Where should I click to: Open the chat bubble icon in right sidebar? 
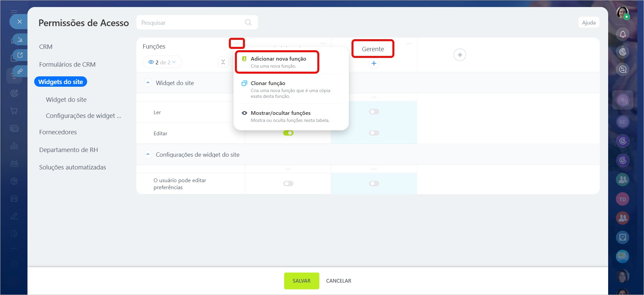pos(622,256)
